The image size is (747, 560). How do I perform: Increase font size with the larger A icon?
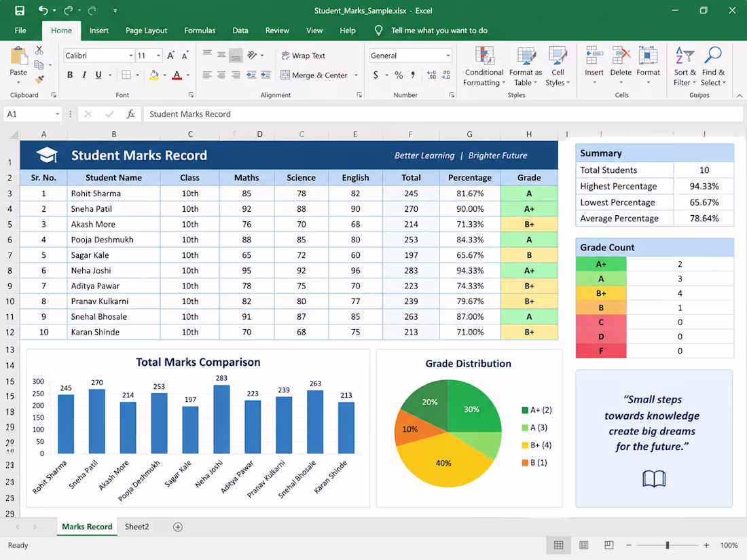[170, 56]
